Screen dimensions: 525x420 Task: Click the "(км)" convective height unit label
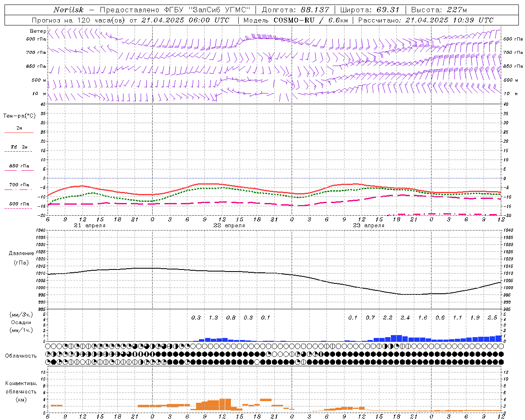[21, 399]
